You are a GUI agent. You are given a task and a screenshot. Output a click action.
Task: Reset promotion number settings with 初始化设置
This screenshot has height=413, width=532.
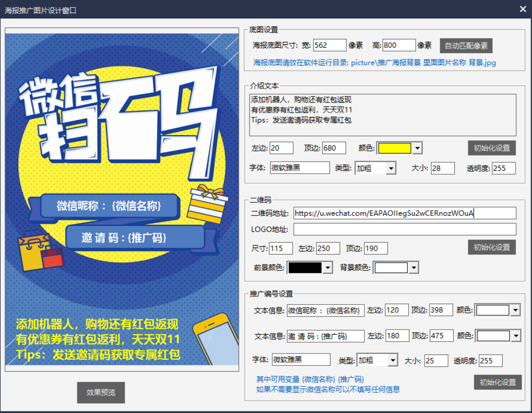[498, 382]
